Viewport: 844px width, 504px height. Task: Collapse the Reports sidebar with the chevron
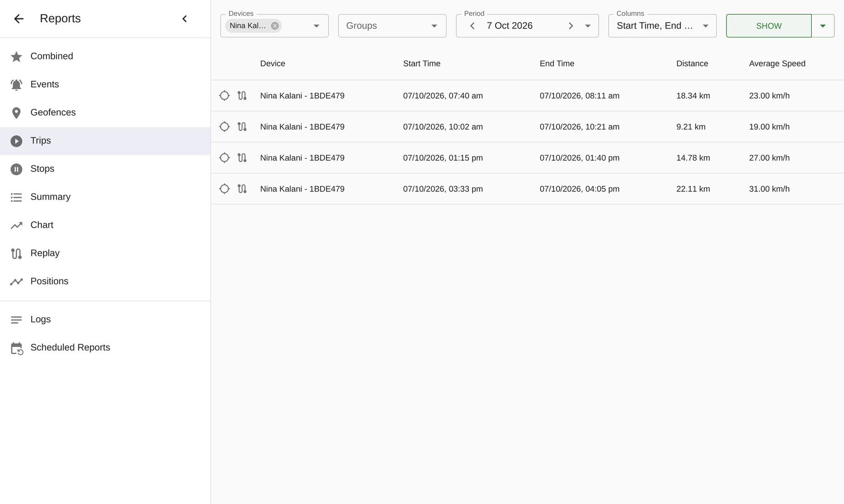pyautogui.click(x=185, y=19)
